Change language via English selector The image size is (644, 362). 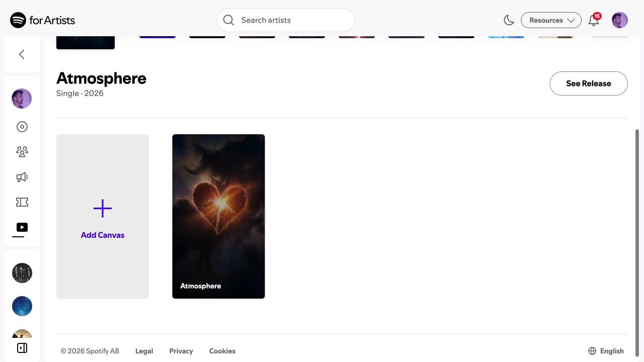pos(606,351)
